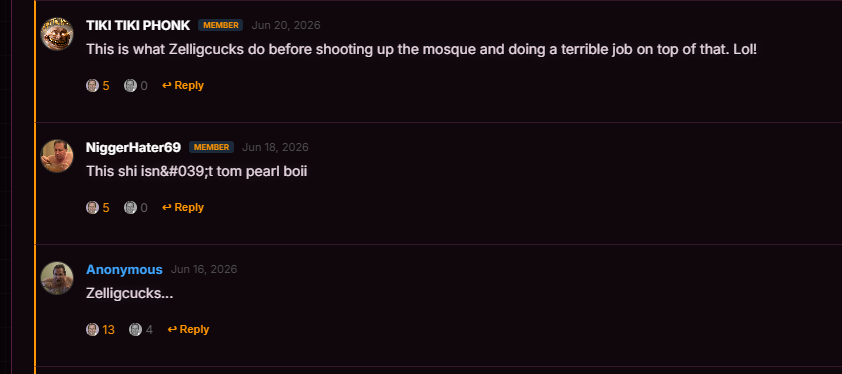Click the Jun 20, 2026 timestamp
This screenshot has width=842, height=374.
286,25
